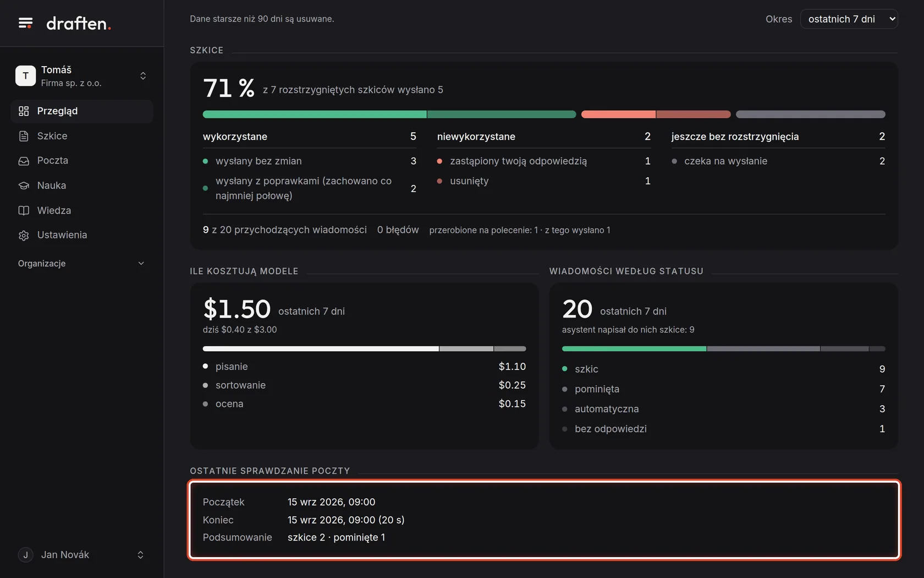Select the 'pisanie' cost row
The image size is (924, 578).
click(x=364, y=367)
